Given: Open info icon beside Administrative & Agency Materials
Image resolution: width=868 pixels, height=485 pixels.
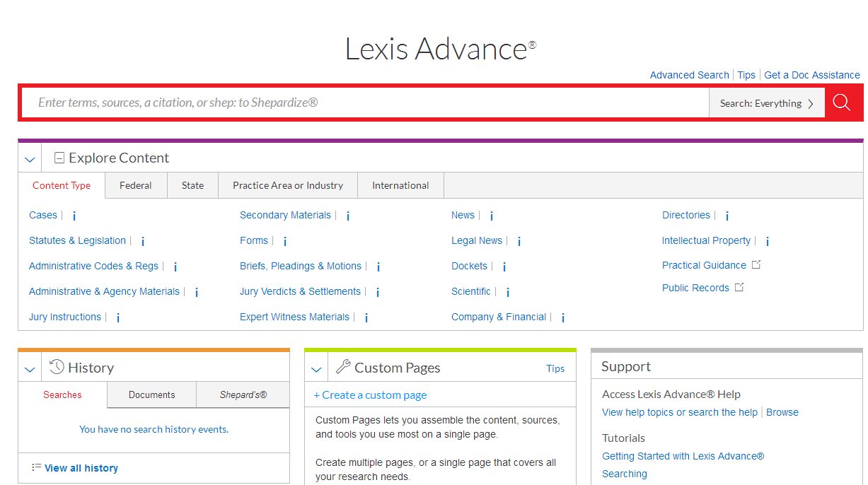Looking at the screenshot, I should pyautogui.click(x=197, y=293).
